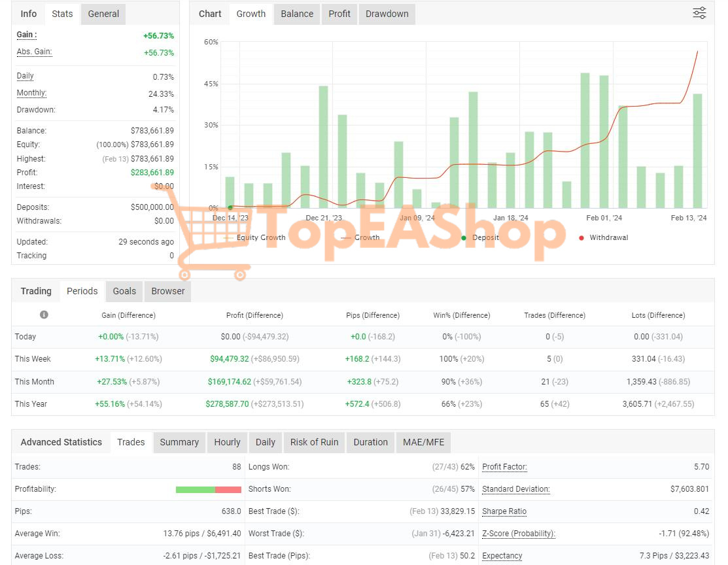View the Risk of Ruin tab
The image size is (728, 565).
314,442
